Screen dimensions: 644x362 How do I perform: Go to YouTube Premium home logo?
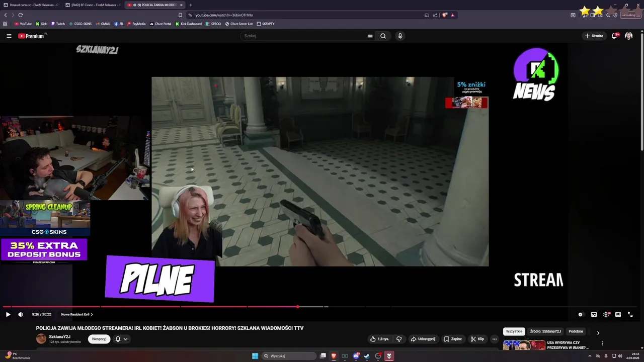32,36
